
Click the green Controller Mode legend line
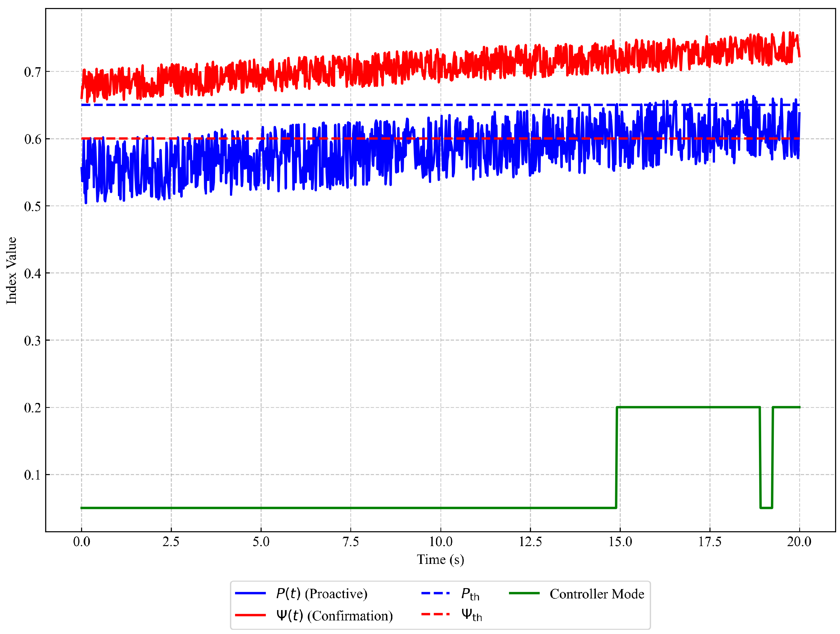(x=524, y=593)
